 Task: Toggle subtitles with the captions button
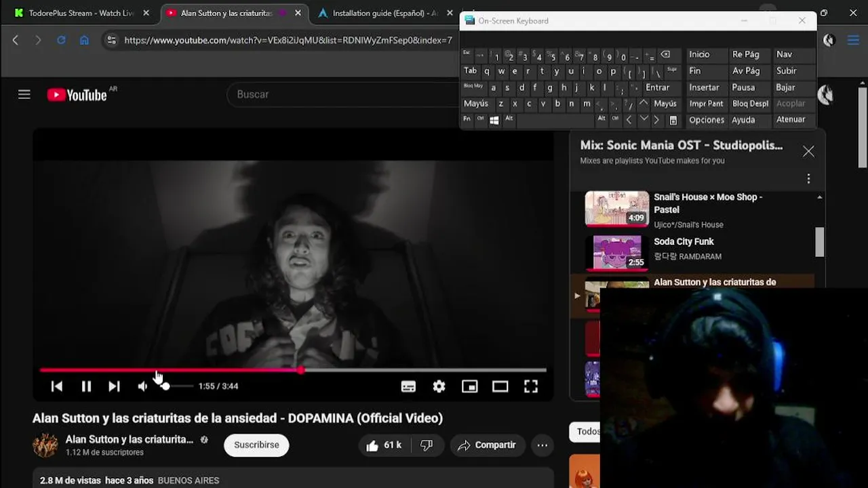point(408,386)
